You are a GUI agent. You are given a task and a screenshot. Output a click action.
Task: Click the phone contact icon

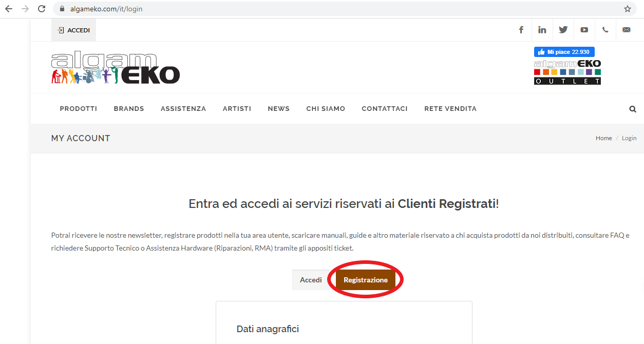coord(605,30)
